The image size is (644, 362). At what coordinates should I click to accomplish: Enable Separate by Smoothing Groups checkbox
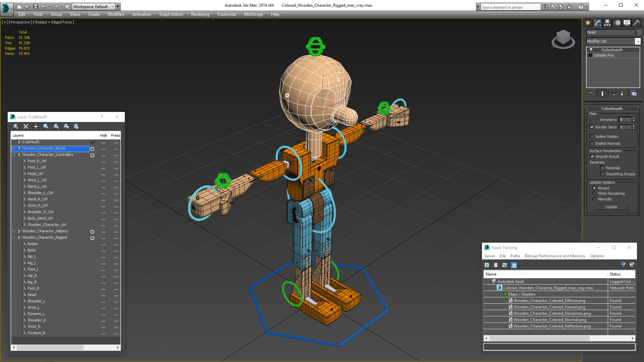pos(602,174)
